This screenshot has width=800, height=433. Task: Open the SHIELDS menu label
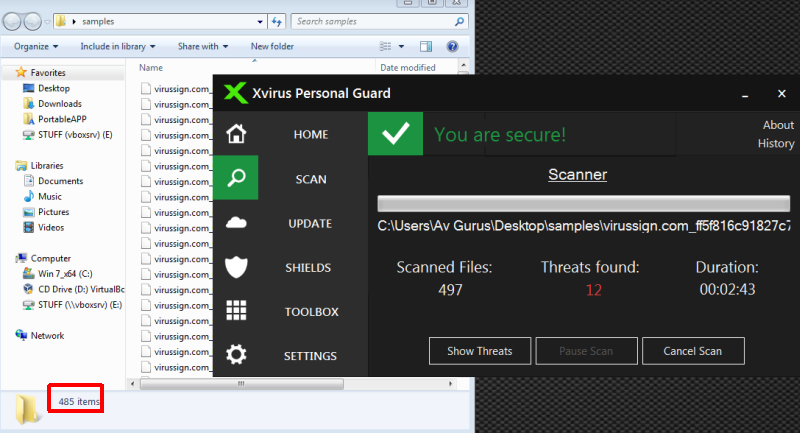click(308, 268)
